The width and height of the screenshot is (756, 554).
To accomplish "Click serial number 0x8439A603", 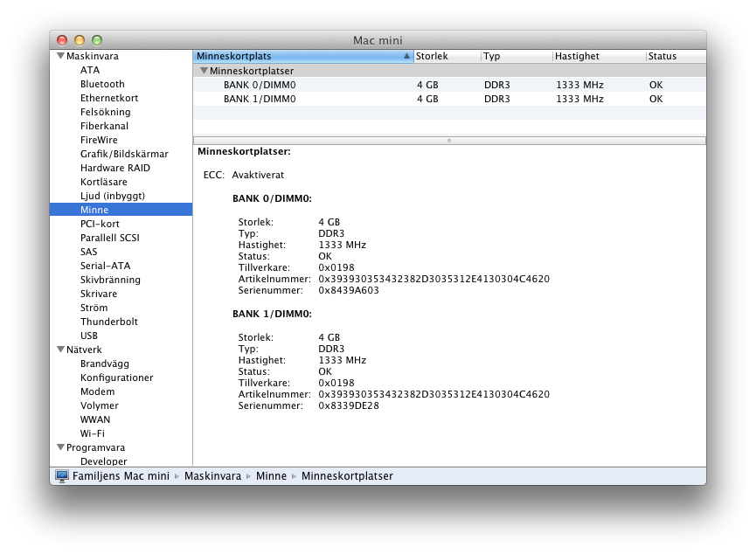I will pos(349,290).
